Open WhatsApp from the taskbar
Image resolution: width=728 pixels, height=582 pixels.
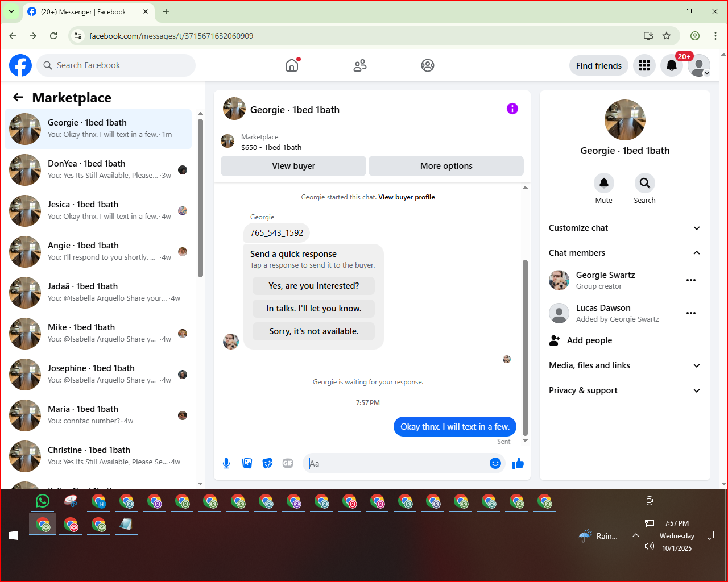pos(43,501)
